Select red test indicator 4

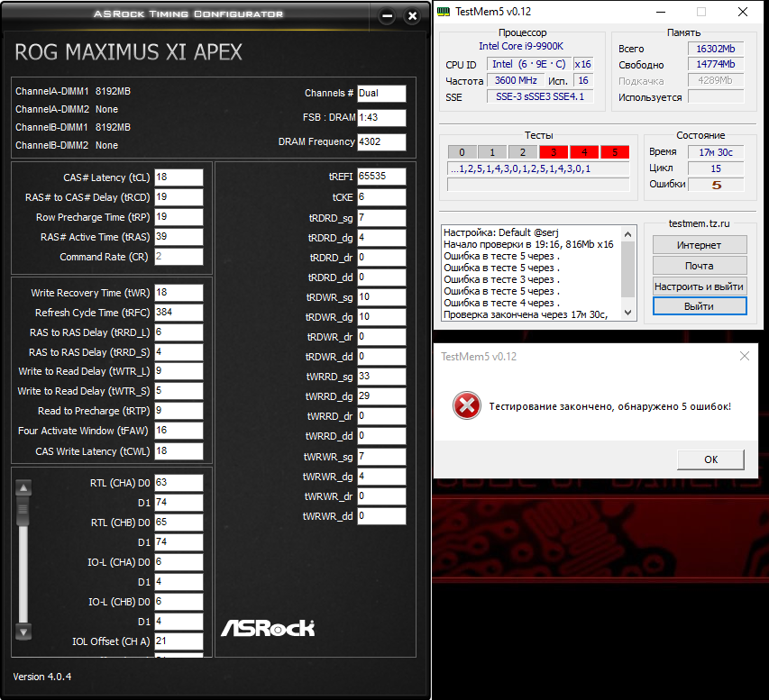tap(584, 152)
